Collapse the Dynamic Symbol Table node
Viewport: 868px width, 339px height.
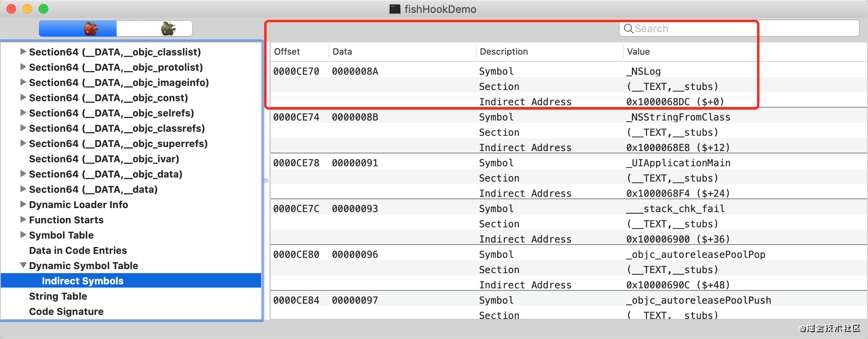[x=23, y=265]
